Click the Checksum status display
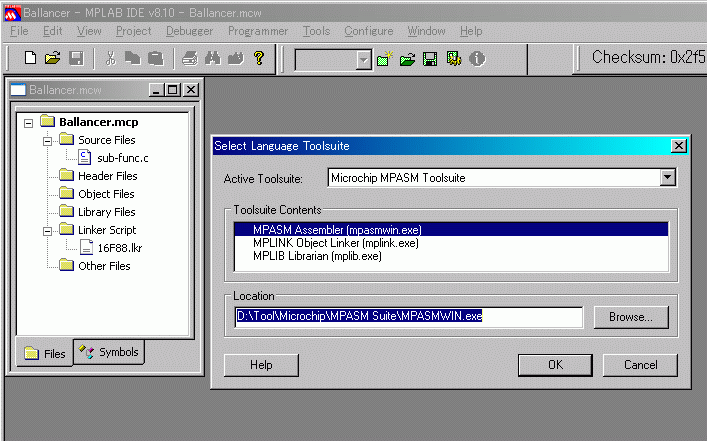The width and height of the screenshot is (707, 441). pos(648,57)
